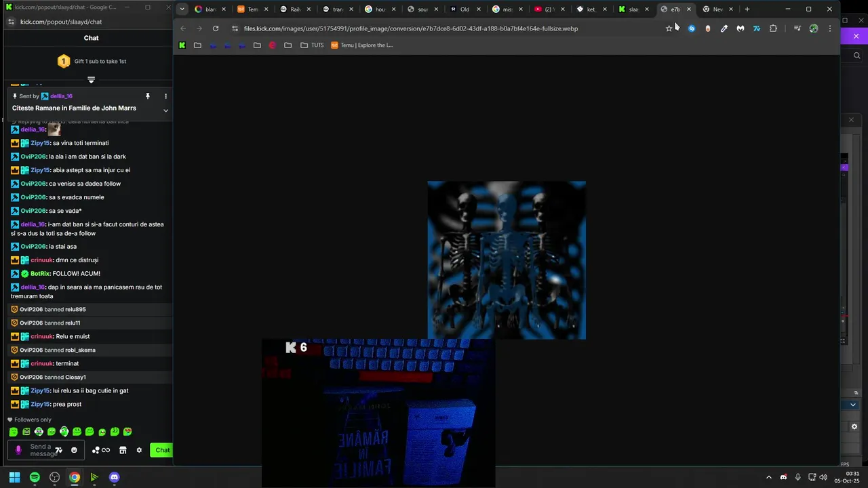Click the pin icon on the pinned message
Image resolution: width=868 pixels, height=488 pixels.
(147, 96)
